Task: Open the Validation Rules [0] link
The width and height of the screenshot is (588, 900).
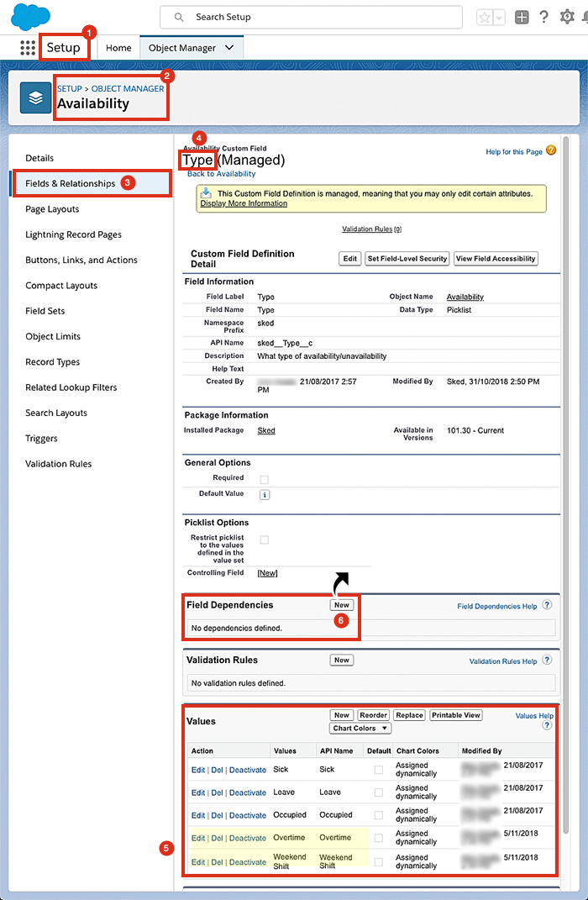Action: click(x=372, y=229)
